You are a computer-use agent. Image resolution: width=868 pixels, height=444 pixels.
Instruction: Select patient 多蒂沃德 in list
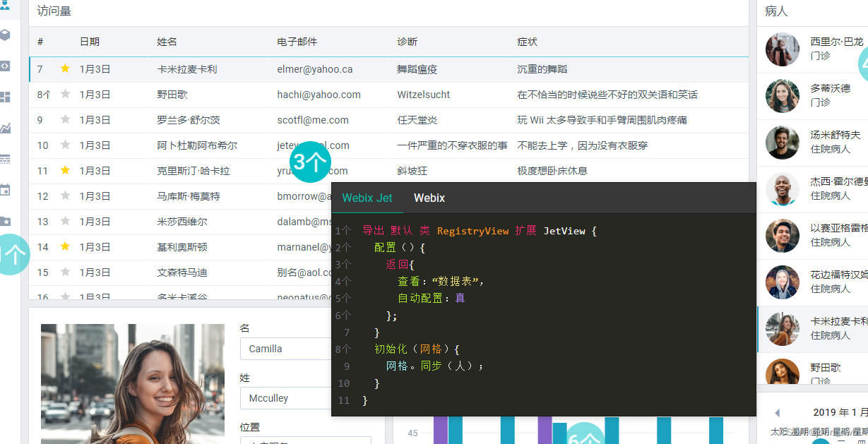(x=812, y=96)
